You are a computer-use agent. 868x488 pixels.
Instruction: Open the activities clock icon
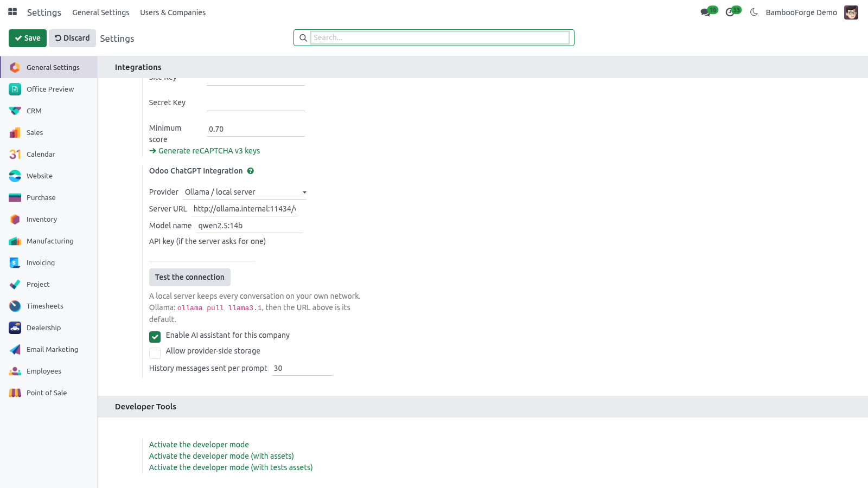click(x=730, y=12)
